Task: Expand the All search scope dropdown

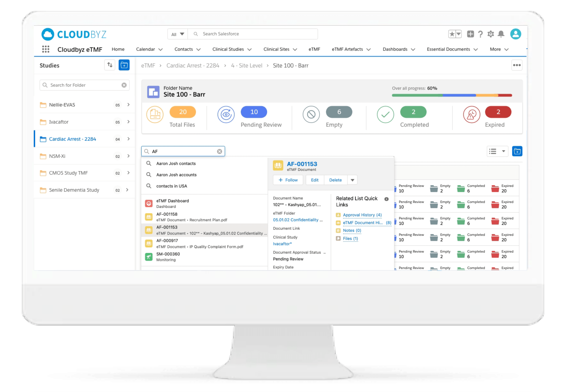Action: pyautogui.click(x=178, y=34)
